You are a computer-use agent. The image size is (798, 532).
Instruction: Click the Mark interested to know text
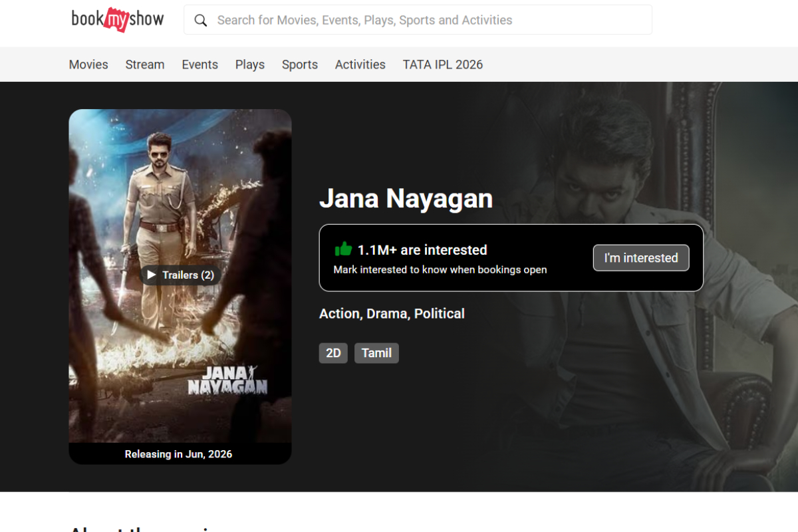(x=440, y=270)
